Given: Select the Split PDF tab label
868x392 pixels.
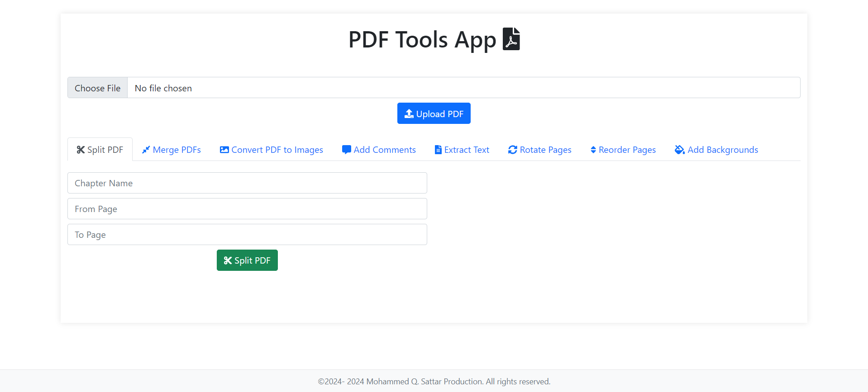Looking at the screenshot, I should [105, 150].
